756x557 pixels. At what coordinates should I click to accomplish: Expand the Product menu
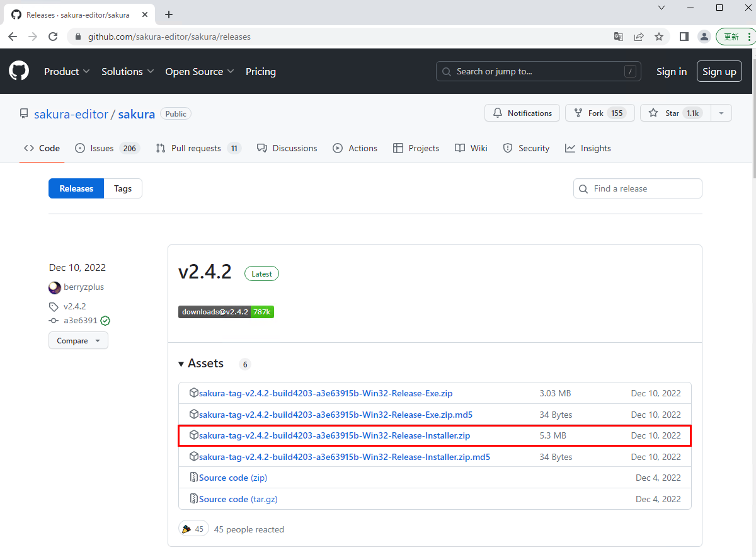67,72
